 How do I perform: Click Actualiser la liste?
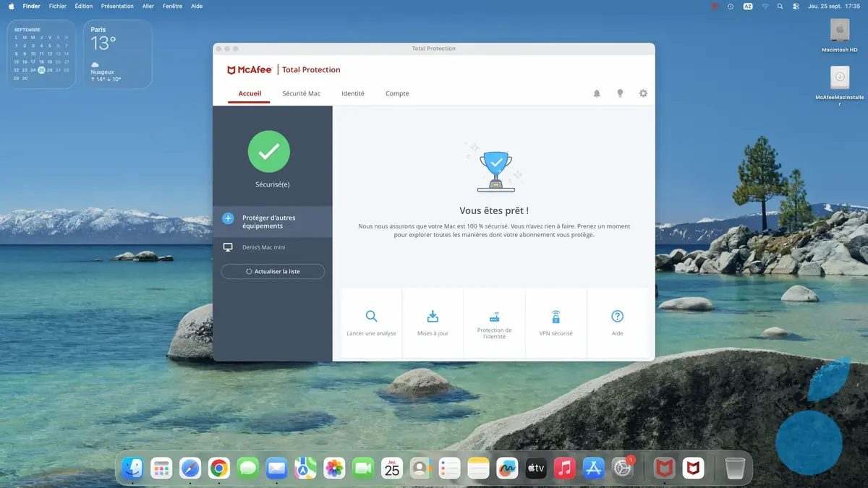(273, 271)
